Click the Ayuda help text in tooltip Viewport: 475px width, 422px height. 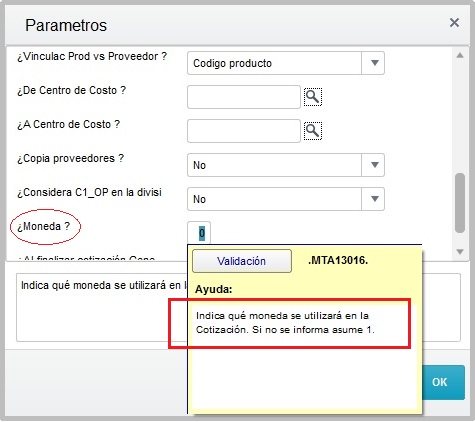[285, 323]
